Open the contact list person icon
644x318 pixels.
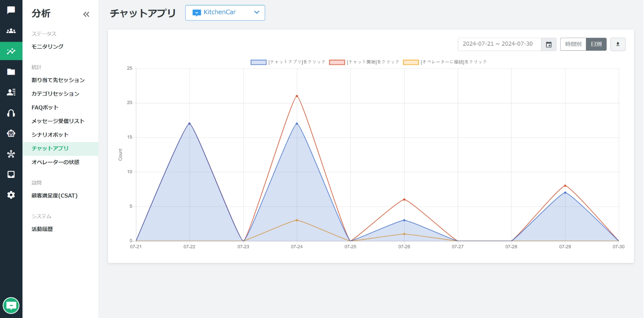pos(11,92)
